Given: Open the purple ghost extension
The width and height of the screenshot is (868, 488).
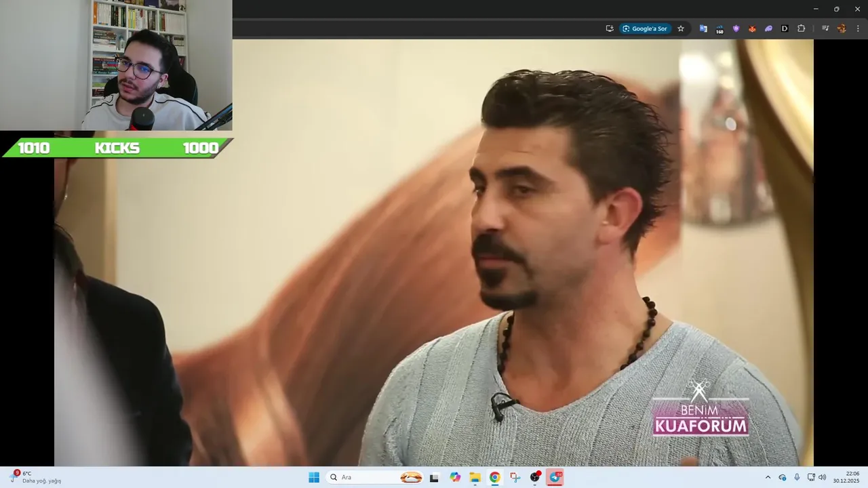Looking at the screenshot, I should [x=768, y=28].
